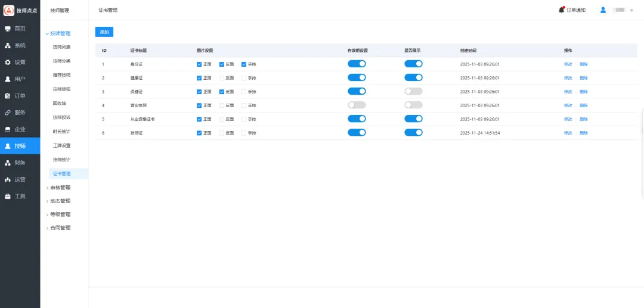Enable 有效期设置 toggle for 营业执照
This screenshot has width=644, height=308.
click(357, 105)
